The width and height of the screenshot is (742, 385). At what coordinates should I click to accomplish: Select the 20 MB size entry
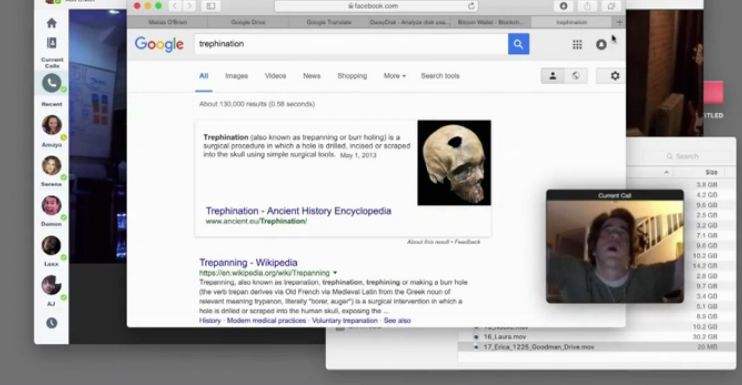pos(707,347)
